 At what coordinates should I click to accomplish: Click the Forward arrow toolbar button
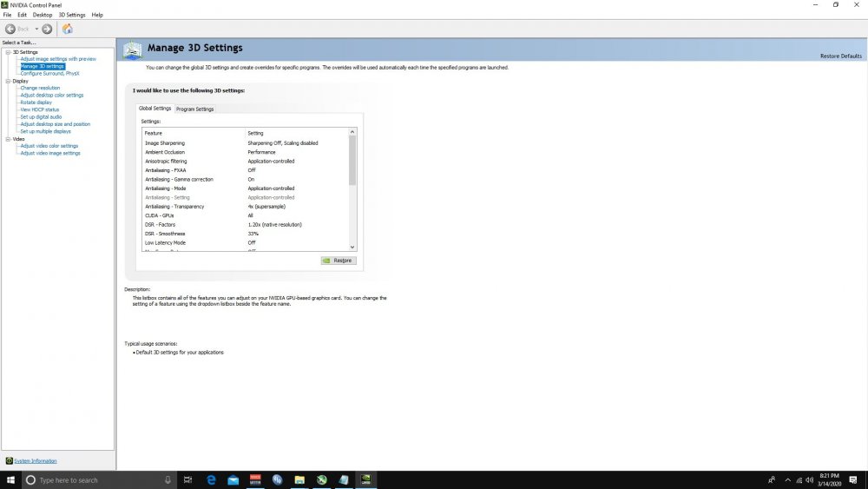point(47,29)
